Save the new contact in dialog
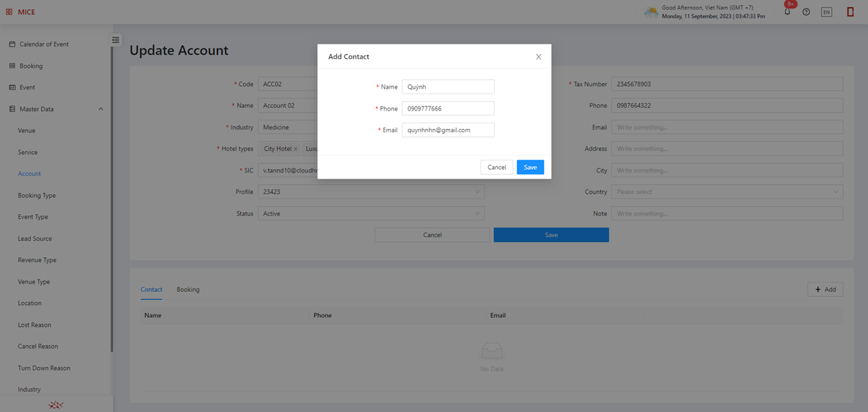868x412 pixels. point(530,167)
